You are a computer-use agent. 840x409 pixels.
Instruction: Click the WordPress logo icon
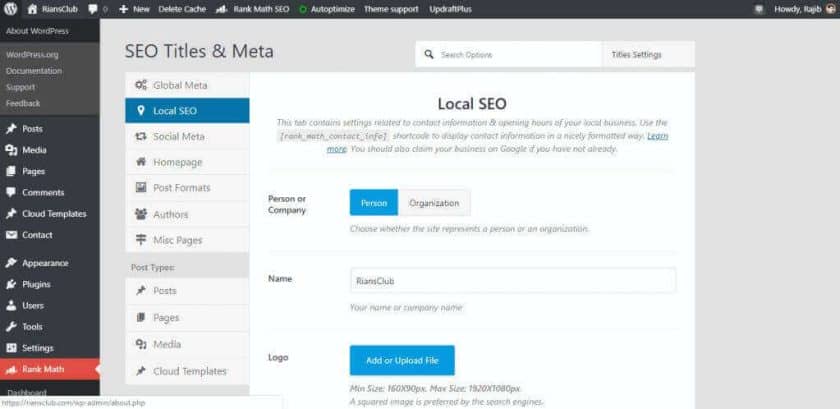[11, 9]
